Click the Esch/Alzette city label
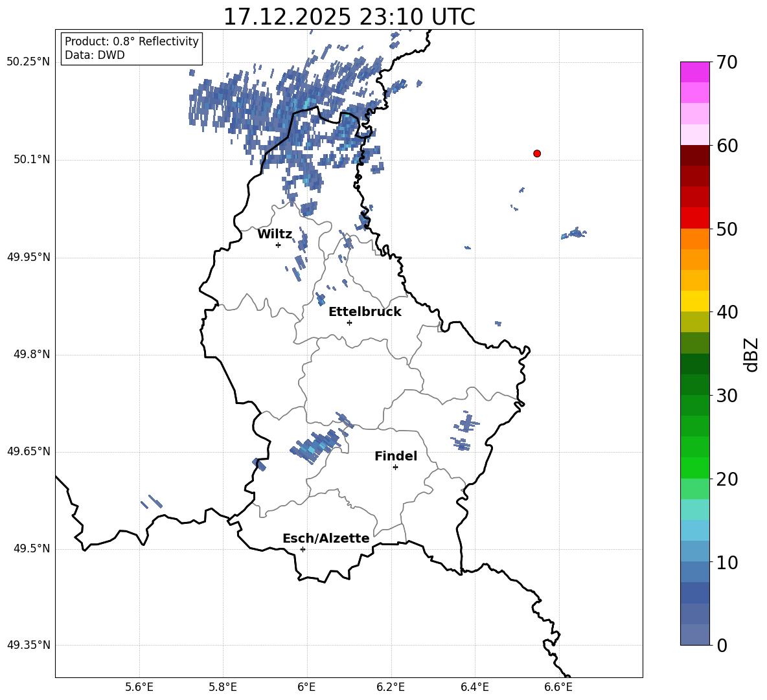Image resolution: width=767 pixels, height=700 pixels. (326, 538)
